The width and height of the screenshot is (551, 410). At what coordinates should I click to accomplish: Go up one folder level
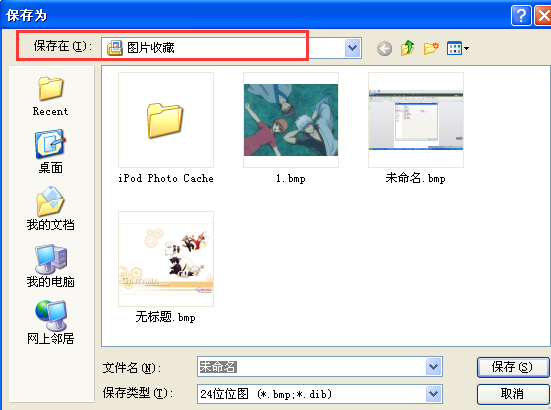click(408, 48)
